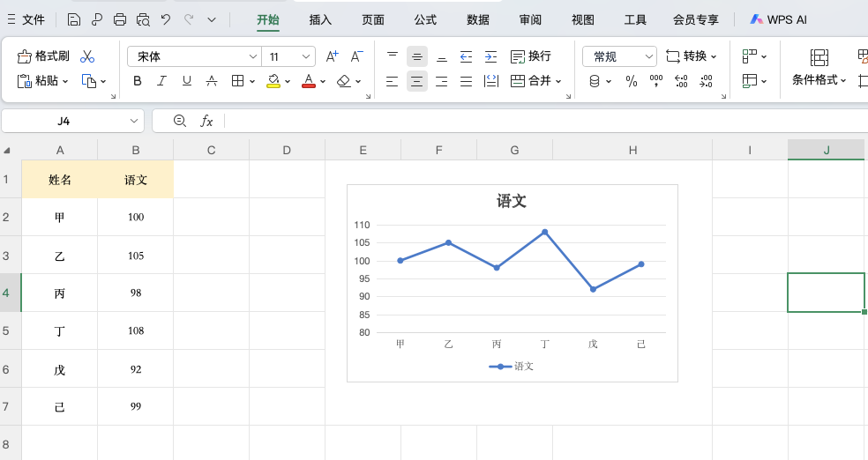
Task: Click the Wrap Text 换行 button
Action: click(x=530, y=56)
